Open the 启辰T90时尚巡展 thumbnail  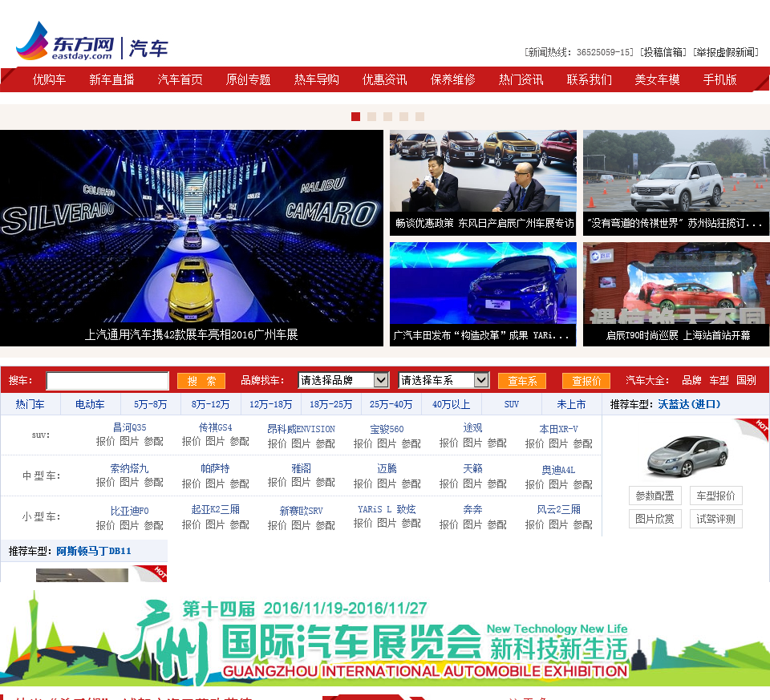click(x=676, y=294)
